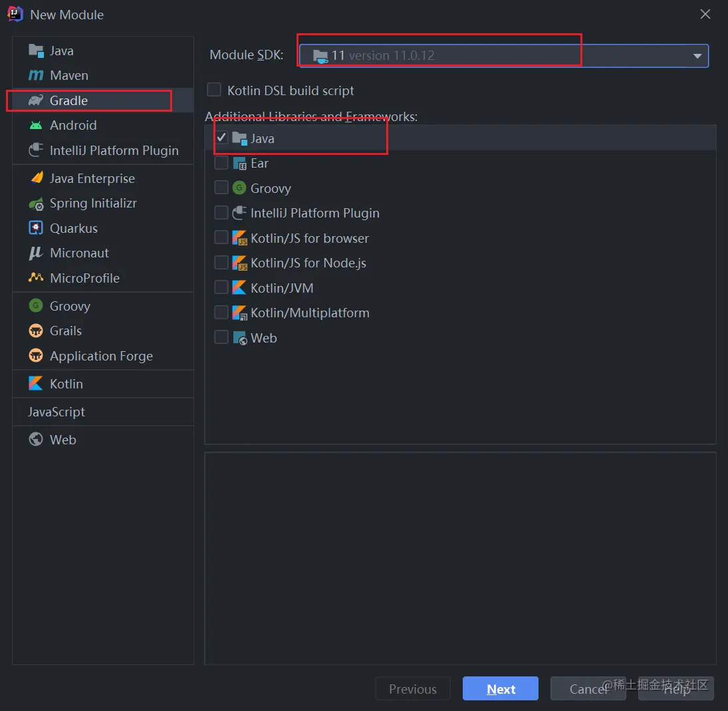
Task: Click the Next button
Action: pos(501,688)
